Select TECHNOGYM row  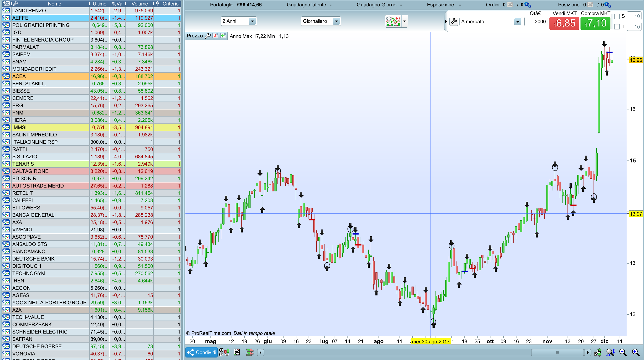92,273
